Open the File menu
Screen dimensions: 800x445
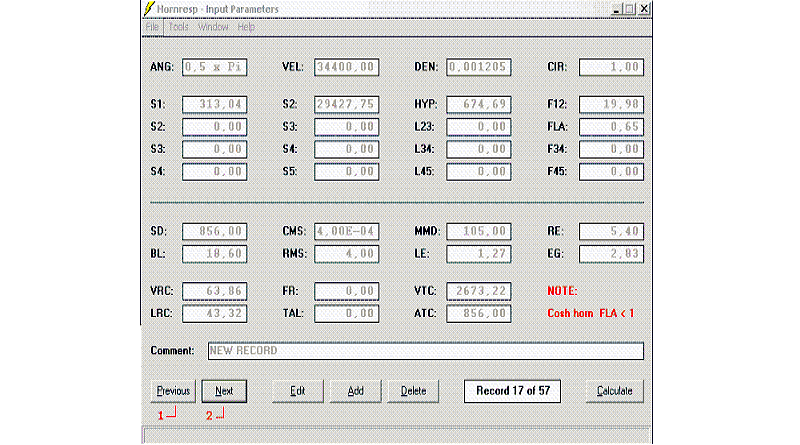pyautogui.click(x=152, y=27)
